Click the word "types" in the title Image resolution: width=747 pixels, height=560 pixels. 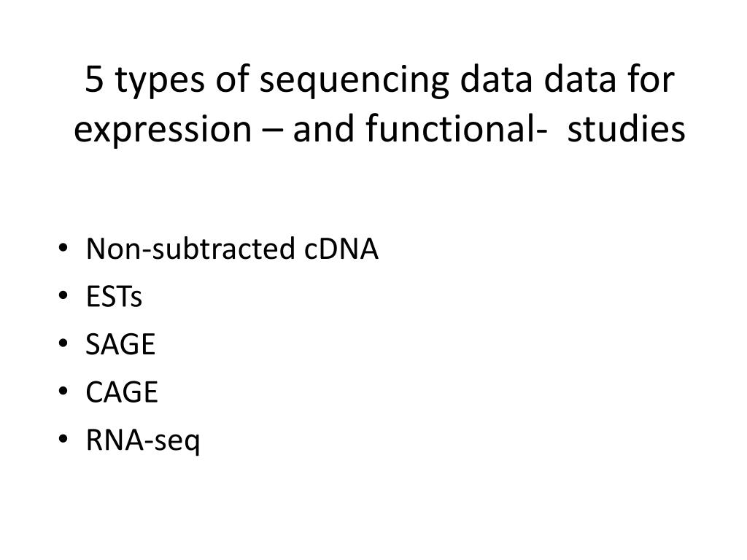160,81
